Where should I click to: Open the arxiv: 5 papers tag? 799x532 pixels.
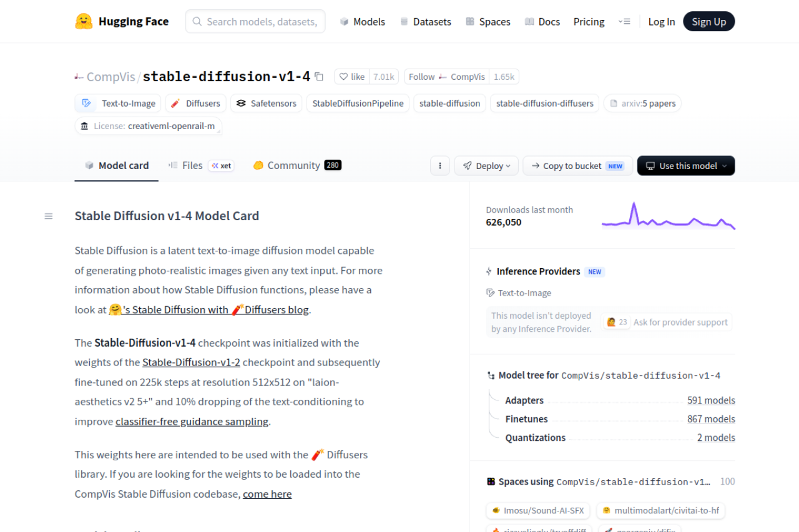642,104
